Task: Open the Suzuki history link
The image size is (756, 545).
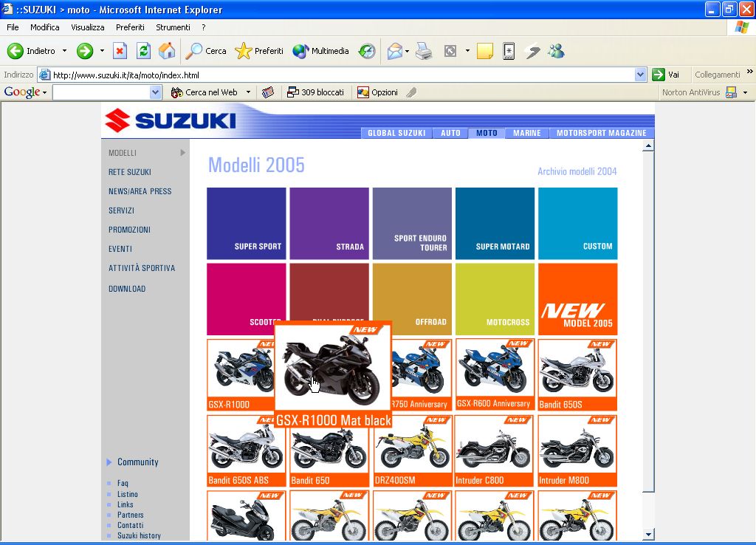Action: click(139, 535)
